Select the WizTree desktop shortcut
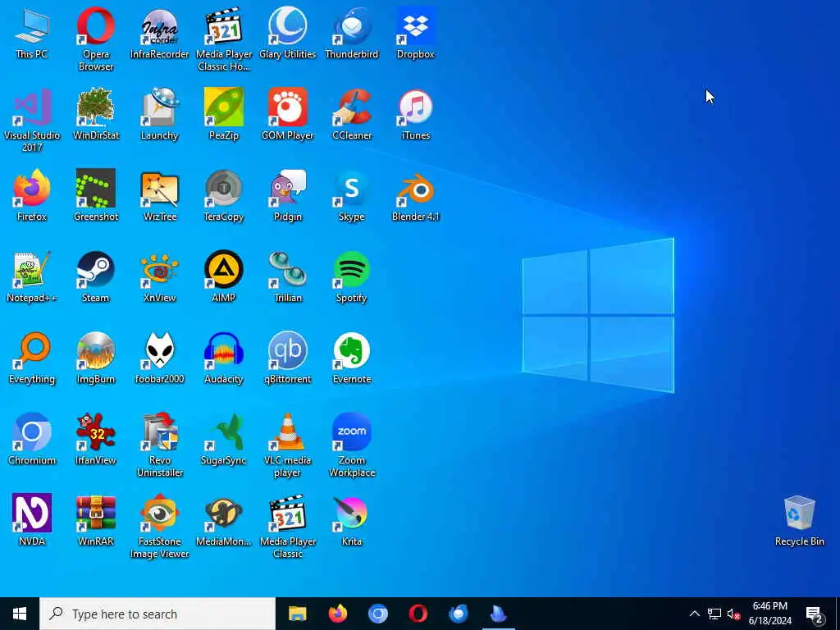840x630 pixels. coord(160,195)
